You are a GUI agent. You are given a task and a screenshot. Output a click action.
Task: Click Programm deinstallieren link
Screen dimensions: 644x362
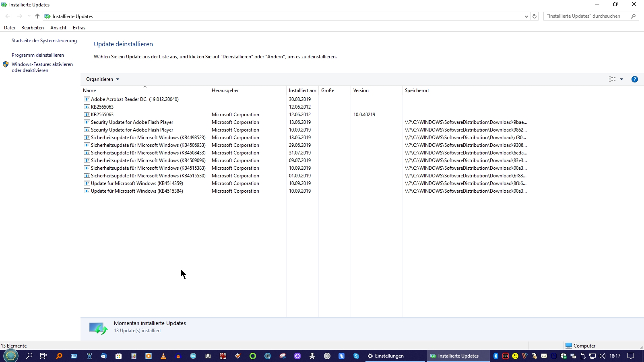click(x=38, y=55)
